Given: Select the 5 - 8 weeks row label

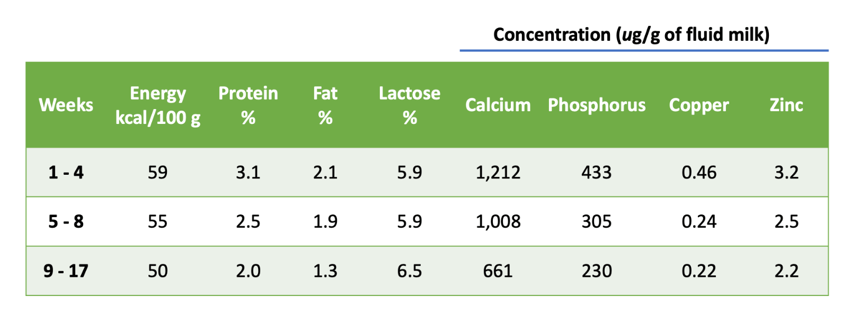Looking at the screenshot, I should click(x=66, y=221).
